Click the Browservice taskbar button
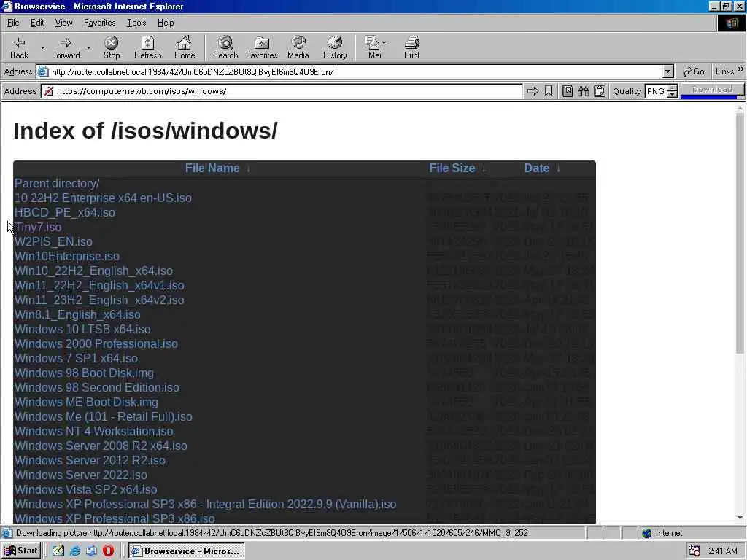 click(187, 551)
